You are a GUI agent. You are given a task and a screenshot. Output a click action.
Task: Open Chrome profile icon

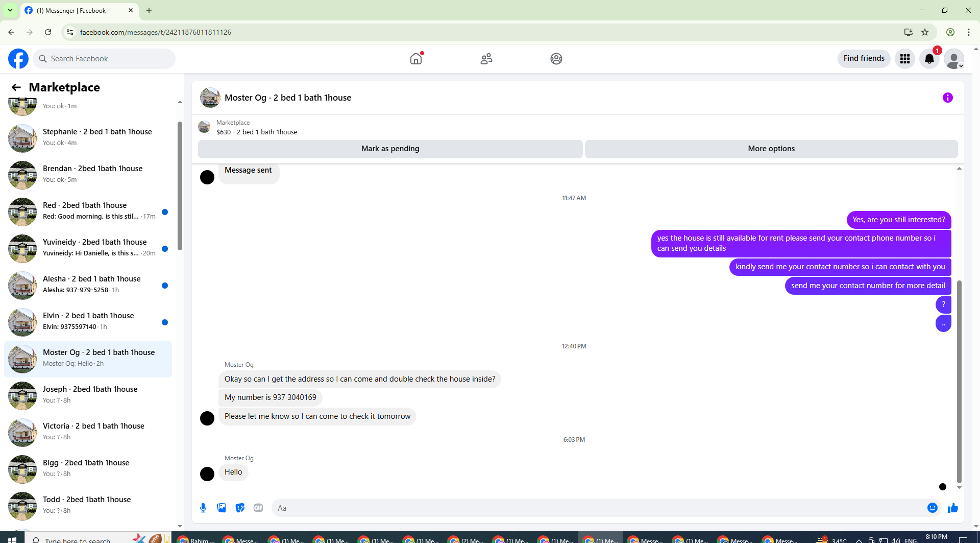(x=950, y=32)
